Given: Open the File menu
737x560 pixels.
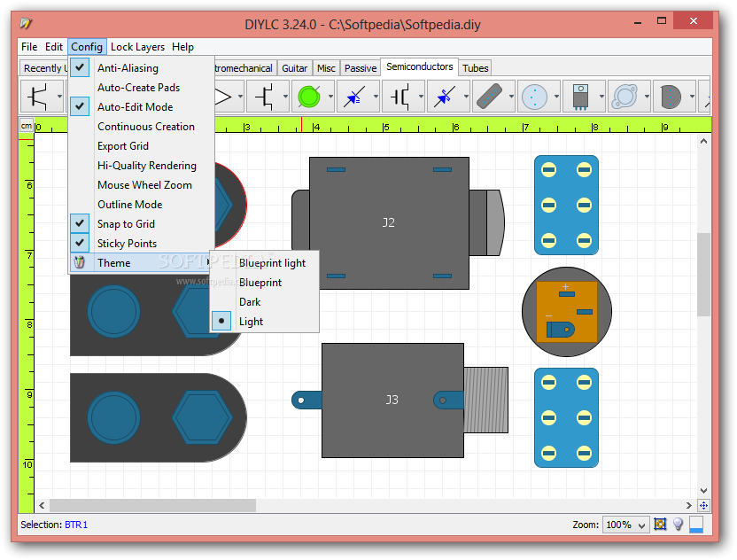Looking at the screenshot, I should [29, 47].
